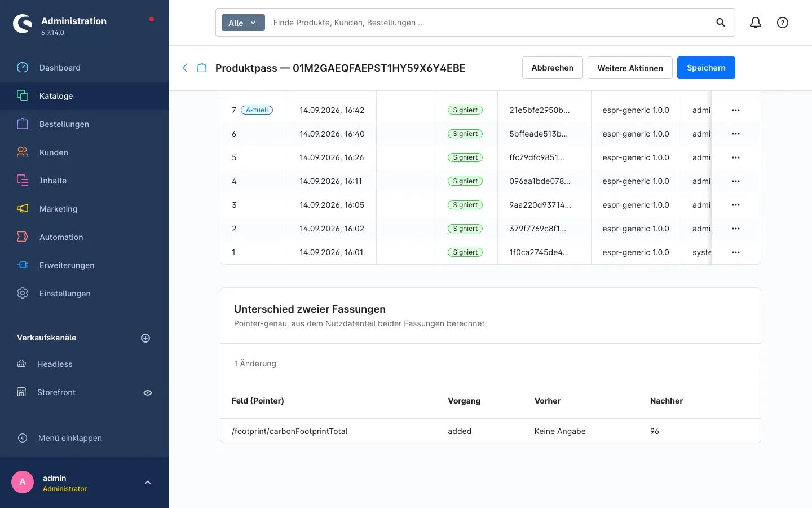Open Erweiterungen menu item
The width and height of the screenshot is (812, 508).
coord(85,265)
